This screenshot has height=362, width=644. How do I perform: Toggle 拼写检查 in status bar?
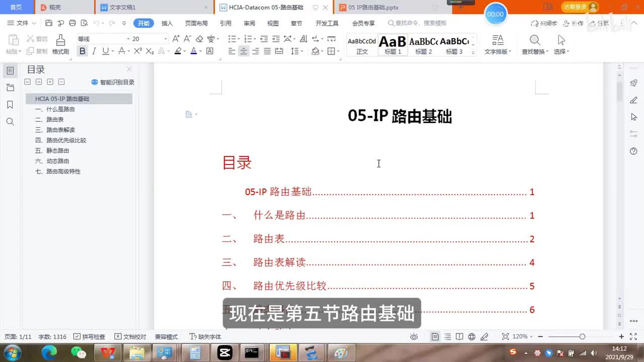(x=90, y=337)
